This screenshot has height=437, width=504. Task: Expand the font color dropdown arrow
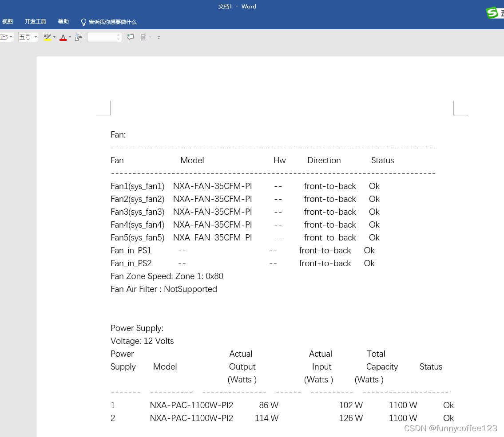pyautogui.click(x=70, y=37)
